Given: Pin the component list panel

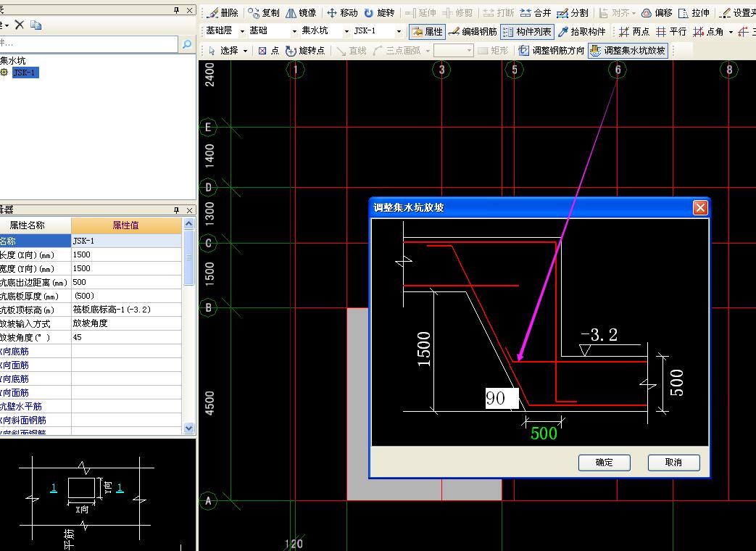Looking at the screenshot, I should [x=176, y=10].
